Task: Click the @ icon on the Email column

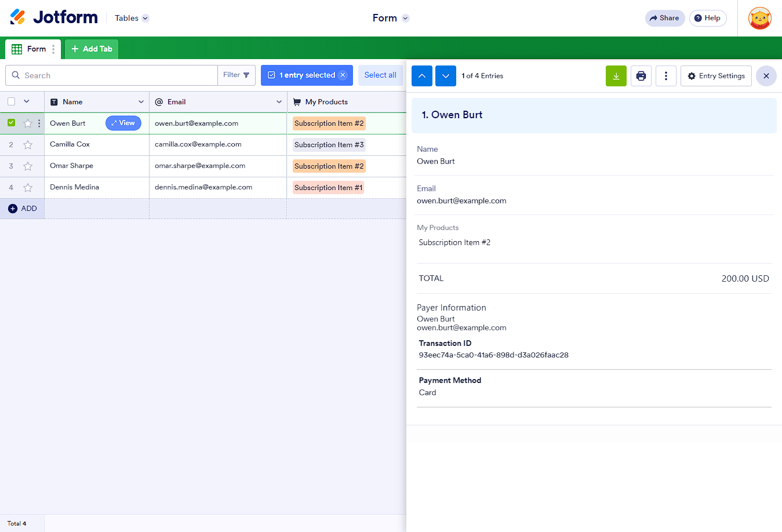Action: click(x=159, y=102)
